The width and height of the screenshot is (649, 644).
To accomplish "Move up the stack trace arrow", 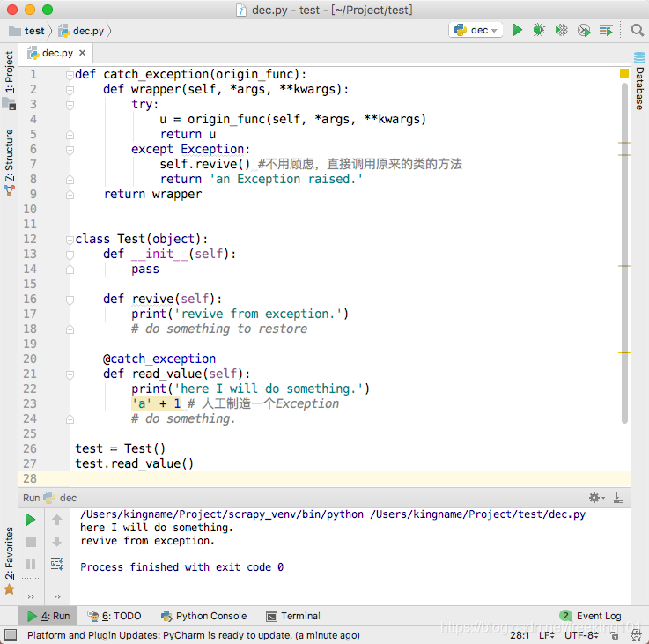I will tap(57, 520).
